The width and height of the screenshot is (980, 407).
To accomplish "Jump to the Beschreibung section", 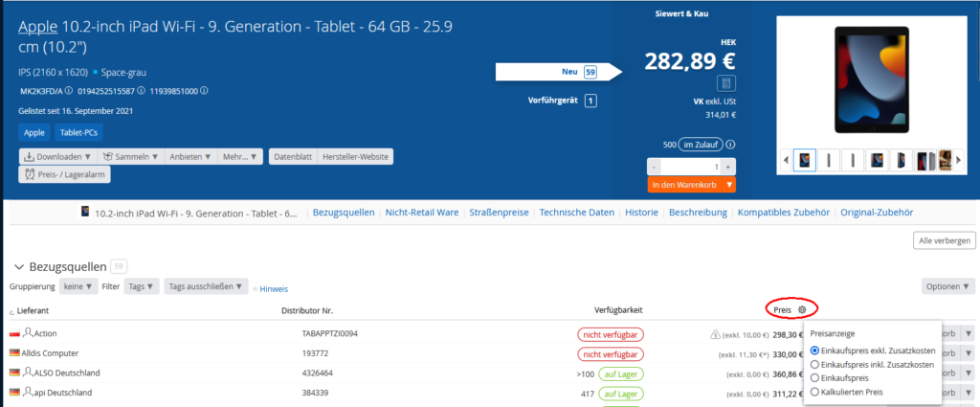I will tap(698, 213).
